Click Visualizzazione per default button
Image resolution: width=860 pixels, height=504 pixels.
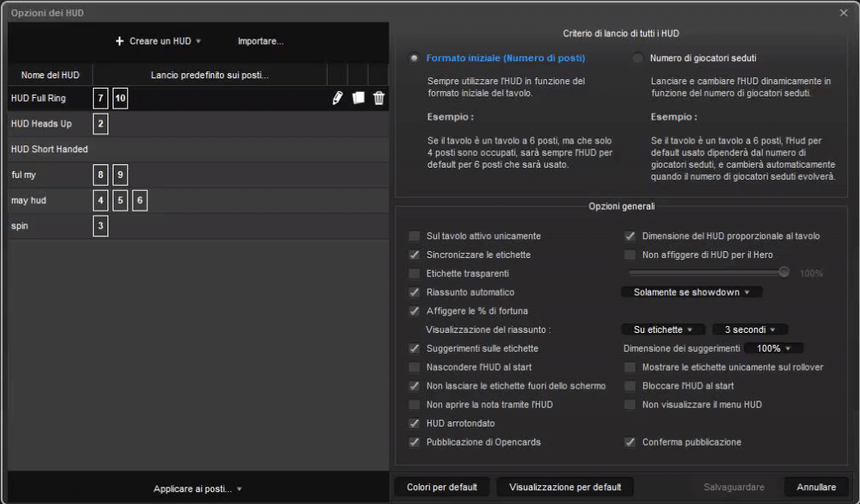pyautogui.click(x=565, y=487)
